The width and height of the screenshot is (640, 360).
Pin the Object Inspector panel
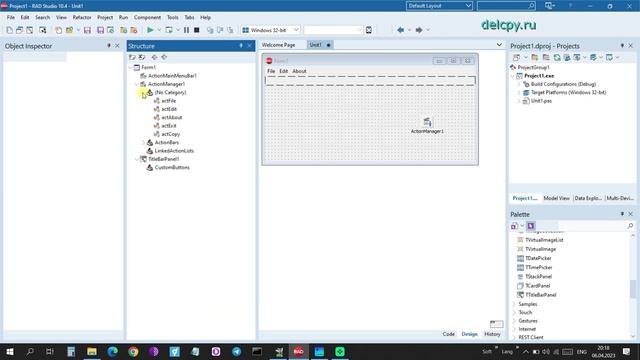(x=109, y=46)
